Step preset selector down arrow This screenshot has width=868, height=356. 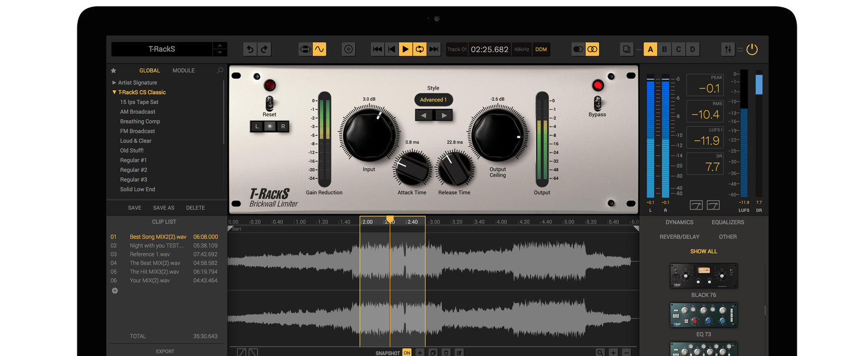click(x=220, y=53)
